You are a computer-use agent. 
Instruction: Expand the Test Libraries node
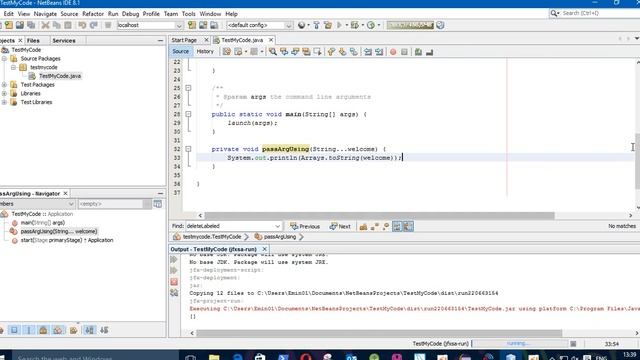pyautogui.click(x=4, y=102)
